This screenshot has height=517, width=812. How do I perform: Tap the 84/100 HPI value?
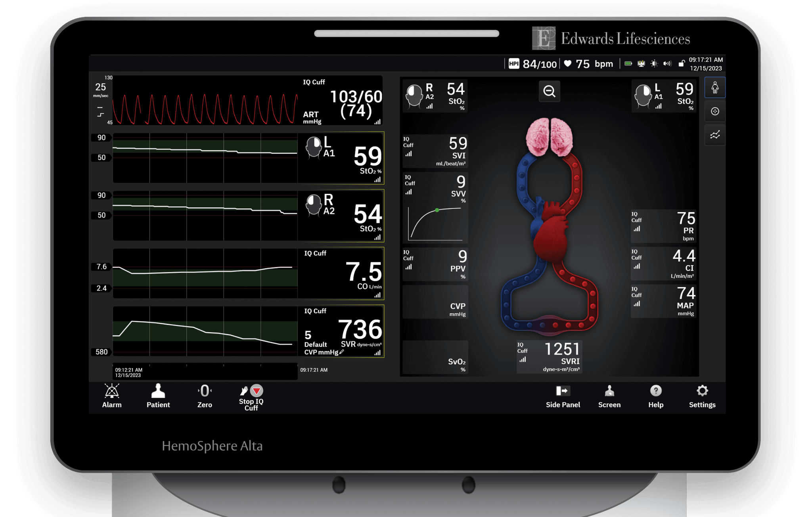pos(540,64)
